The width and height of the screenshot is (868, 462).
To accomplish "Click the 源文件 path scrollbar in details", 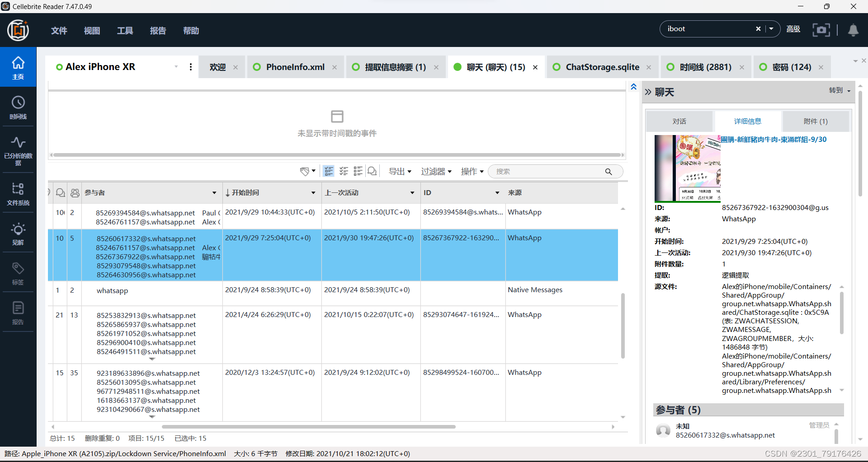I will [842, 313].
